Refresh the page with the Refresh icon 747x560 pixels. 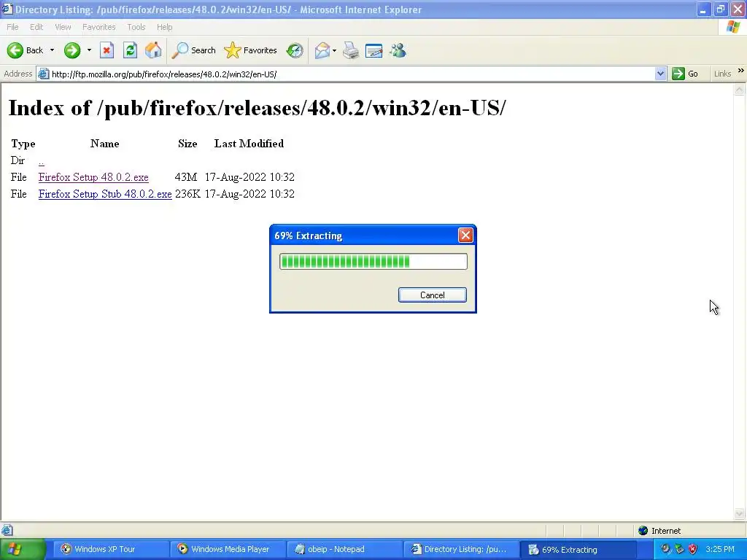click(130, 50)
